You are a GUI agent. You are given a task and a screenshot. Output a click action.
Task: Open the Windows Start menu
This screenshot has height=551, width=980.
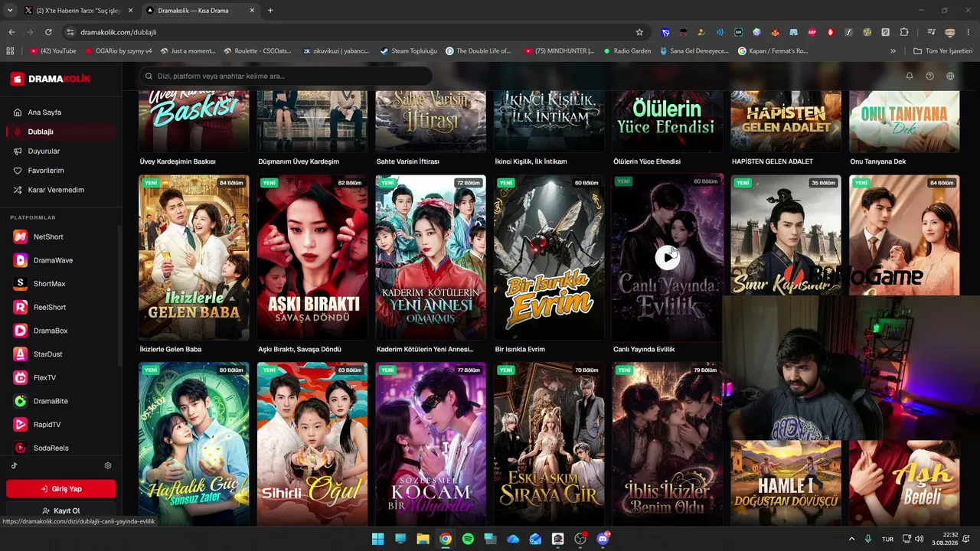(378, 539)
